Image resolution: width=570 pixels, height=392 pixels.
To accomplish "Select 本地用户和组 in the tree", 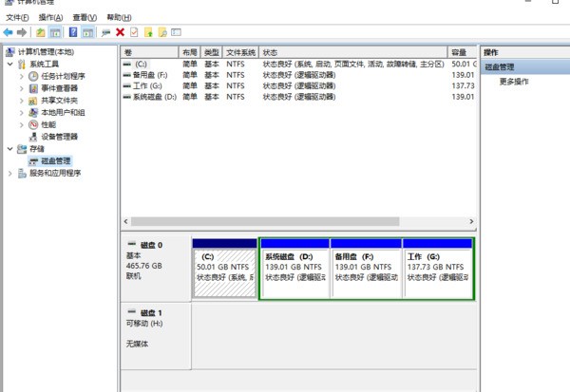I will pos(63,113).
